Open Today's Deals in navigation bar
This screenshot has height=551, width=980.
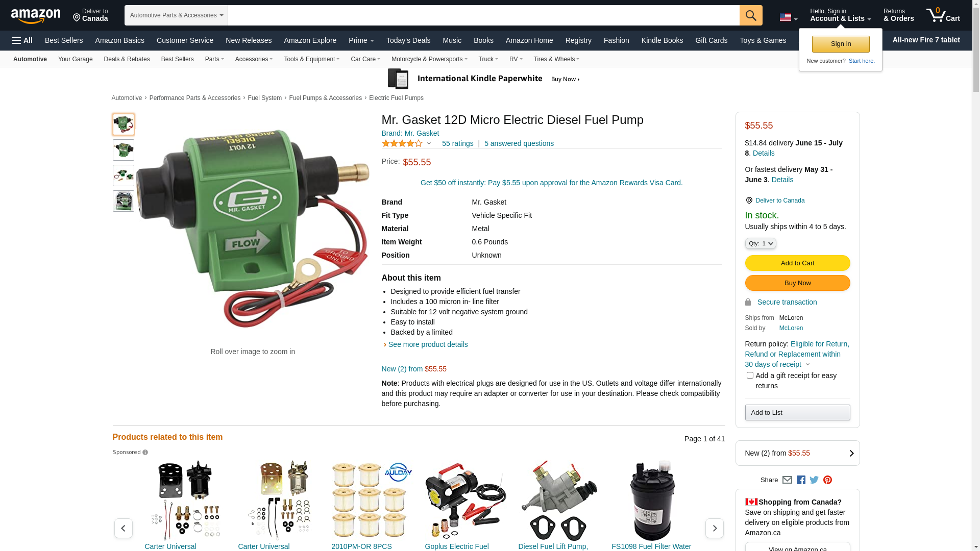[408, 40]
